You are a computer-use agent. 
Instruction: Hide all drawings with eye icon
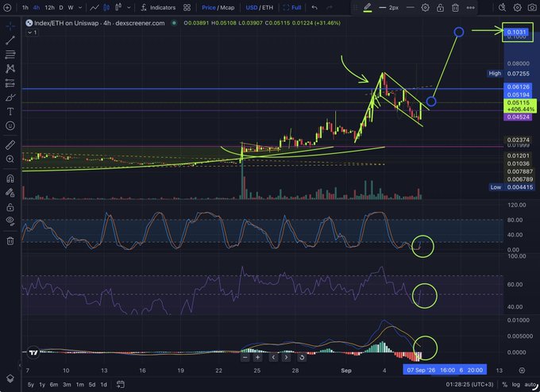coord(10,221)
